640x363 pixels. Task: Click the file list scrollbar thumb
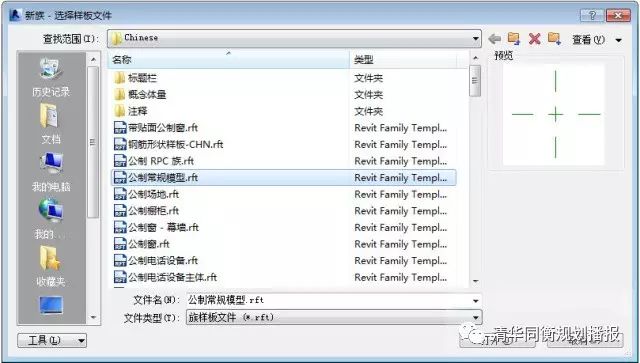475,81
